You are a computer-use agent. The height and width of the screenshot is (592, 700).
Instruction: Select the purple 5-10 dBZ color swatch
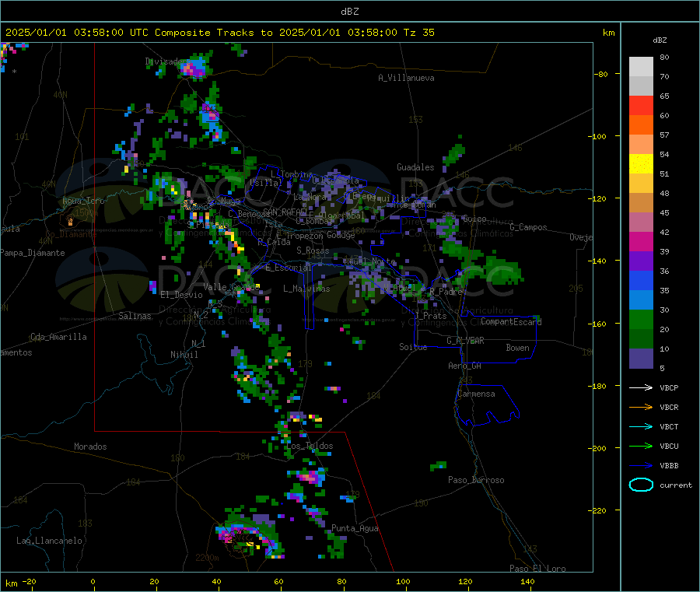(641, 359)
